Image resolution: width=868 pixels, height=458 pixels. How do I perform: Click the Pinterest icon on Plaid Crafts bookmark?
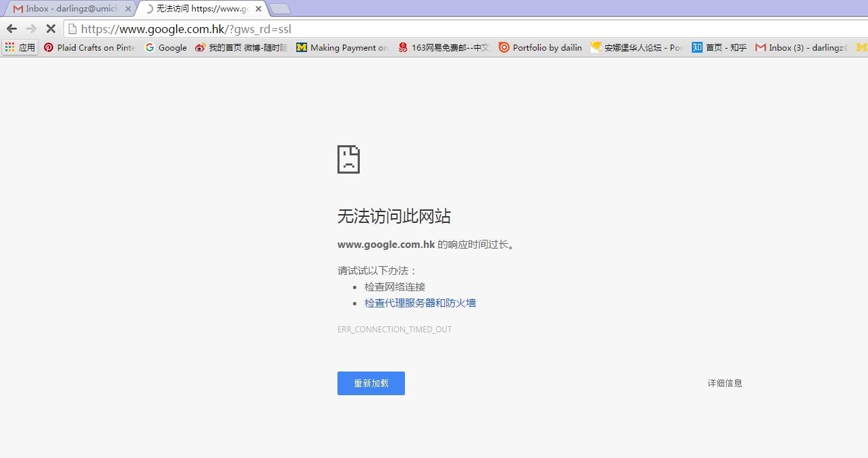[49, 47]
